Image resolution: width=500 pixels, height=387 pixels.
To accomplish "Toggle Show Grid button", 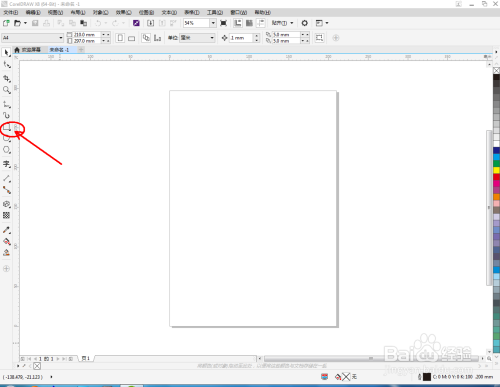I will (x=249, y=23).
